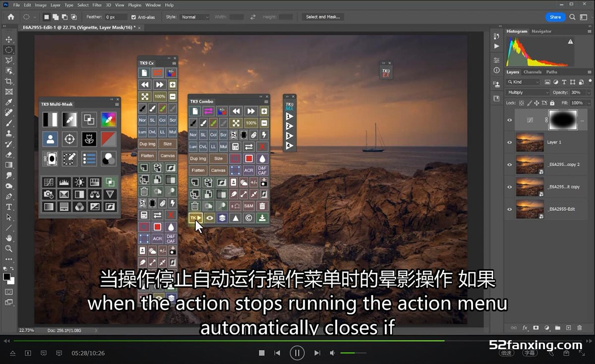
Task: Open the Fill value dropdown arrow
Action: (x=588, y=103)
